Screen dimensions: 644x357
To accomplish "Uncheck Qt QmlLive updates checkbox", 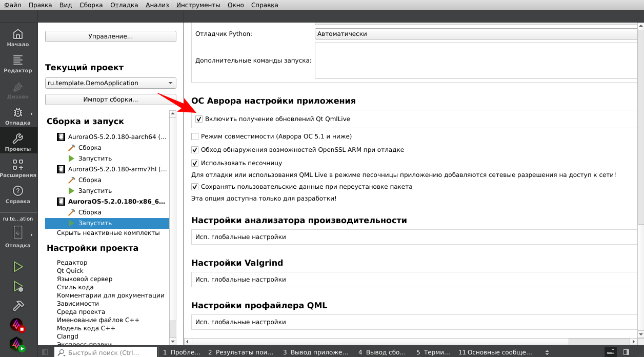I will click(x=199, y=119).
